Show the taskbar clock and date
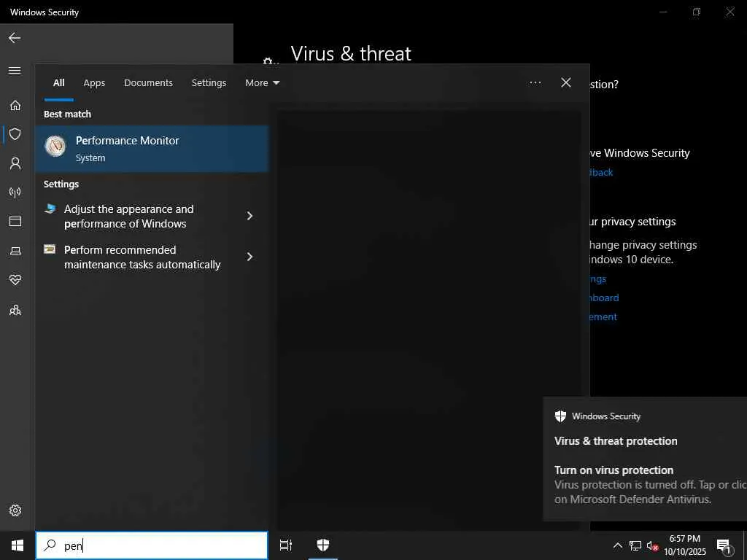747x560 pixels. coord(684,545)
